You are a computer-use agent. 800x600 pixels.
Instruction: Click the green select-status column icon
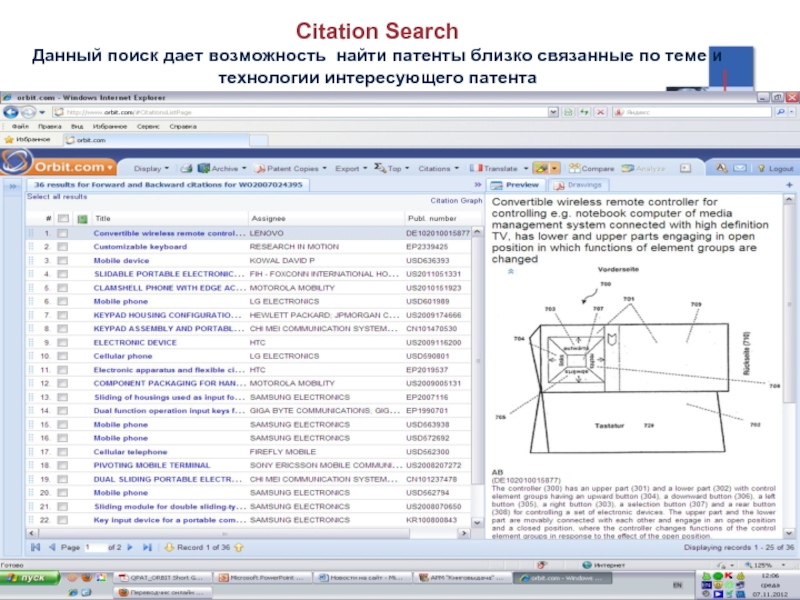click(x=82, y=218)
